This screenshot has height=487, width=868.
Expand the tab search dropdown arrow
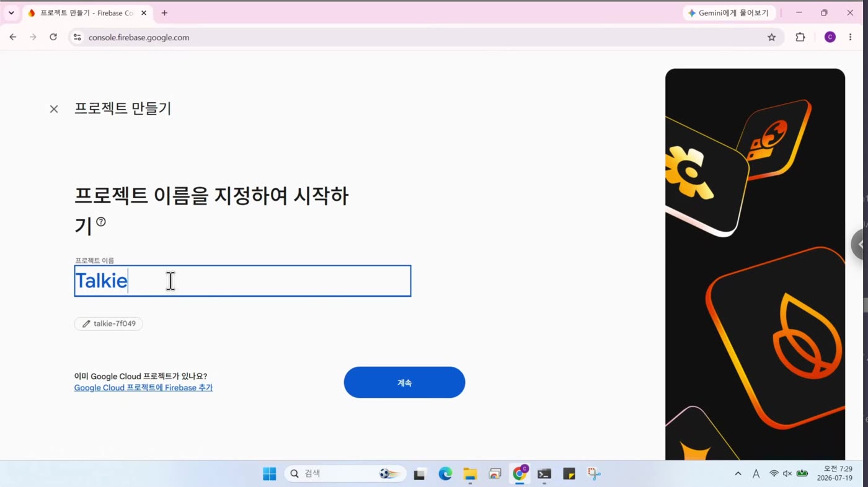pos(11,13)
